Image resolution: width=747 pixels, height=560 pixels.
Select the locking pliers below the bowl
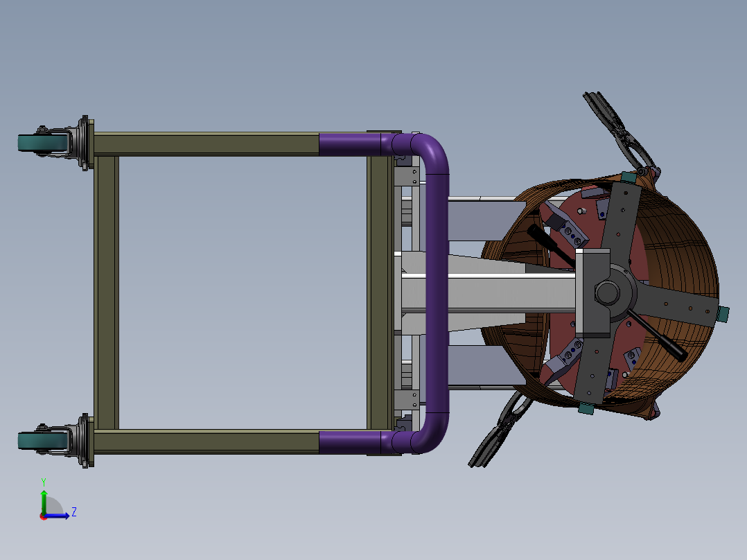click(x=500, y=430)
